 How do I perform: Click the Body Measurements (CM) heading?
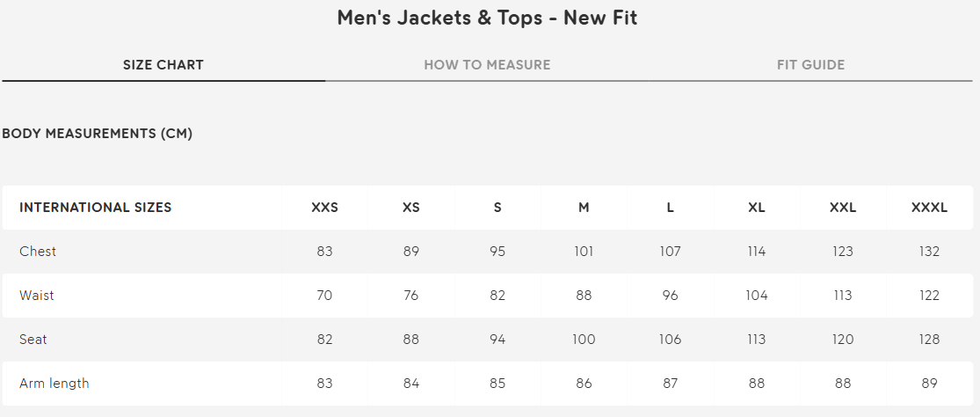98,134
